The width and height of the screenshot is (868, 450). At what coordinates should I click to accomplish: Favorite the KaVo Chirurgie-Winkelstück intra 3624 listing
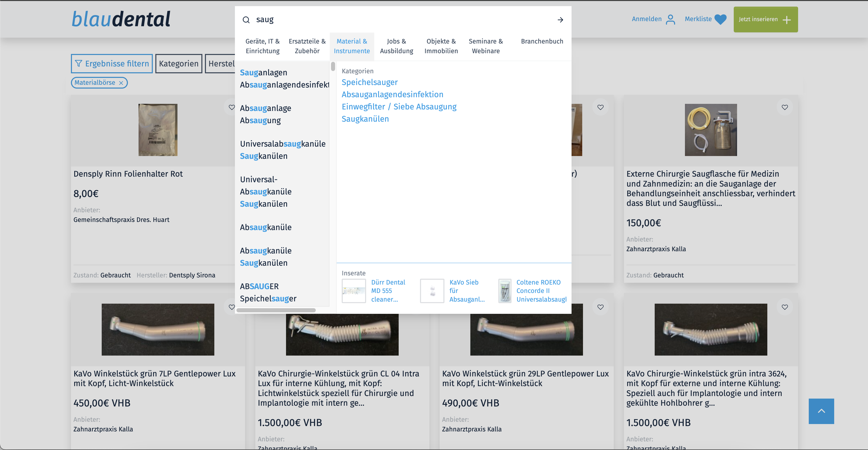(x=785, y=307)
